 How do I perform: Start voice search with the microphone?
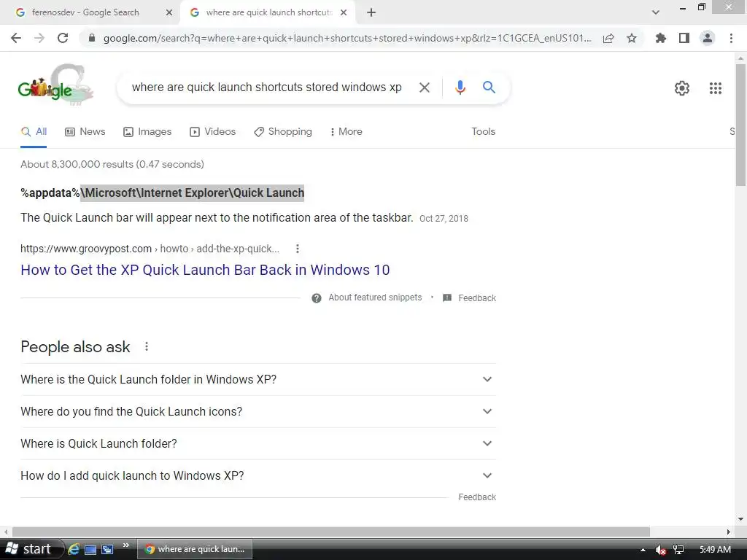460,87
